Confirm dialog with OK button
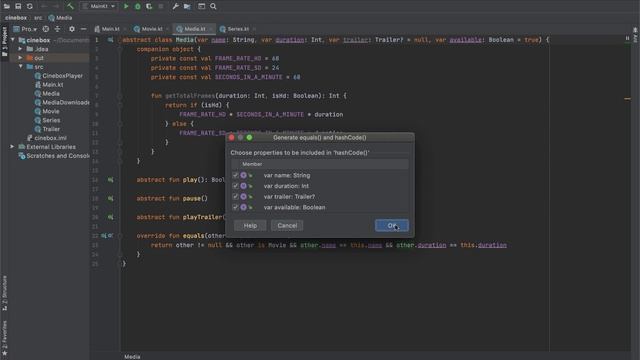640x360 pixels. (391, 225)
